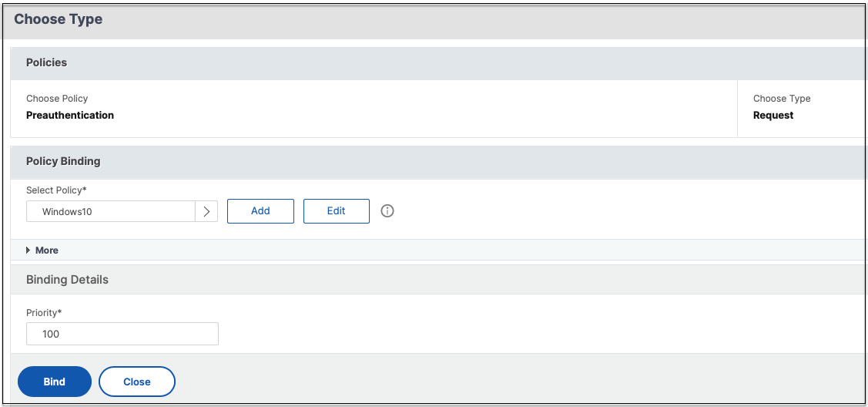Add a new policy with Add button
The height and width of the screenshot is (407, 868).
click(260, 211)
